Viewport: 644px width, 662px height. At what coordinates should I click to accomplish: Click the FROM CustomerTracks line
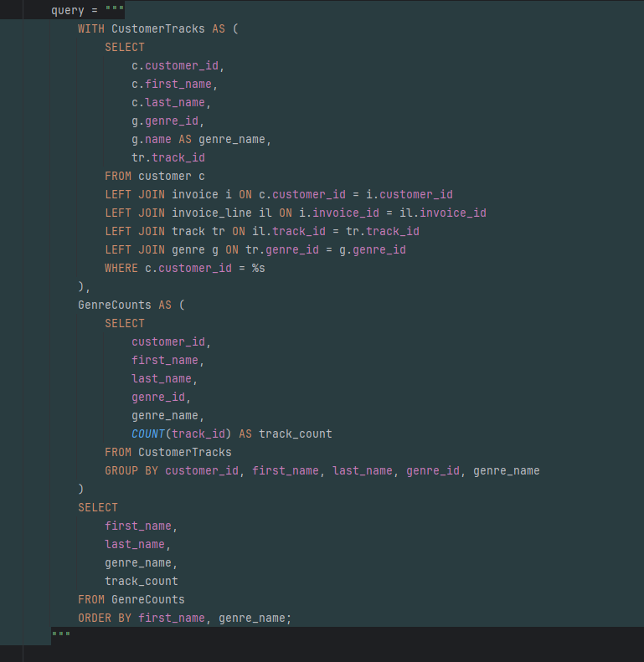(x=167, y=452)
